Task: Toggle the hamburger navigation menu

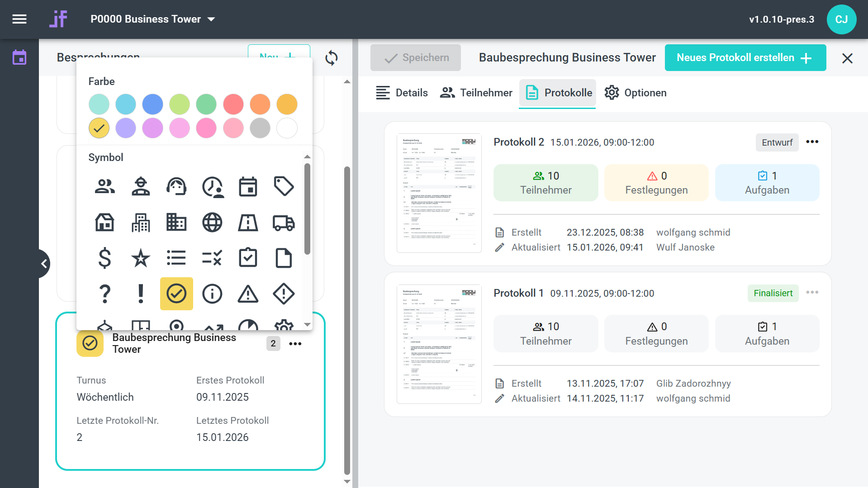Action: (19, 19)
